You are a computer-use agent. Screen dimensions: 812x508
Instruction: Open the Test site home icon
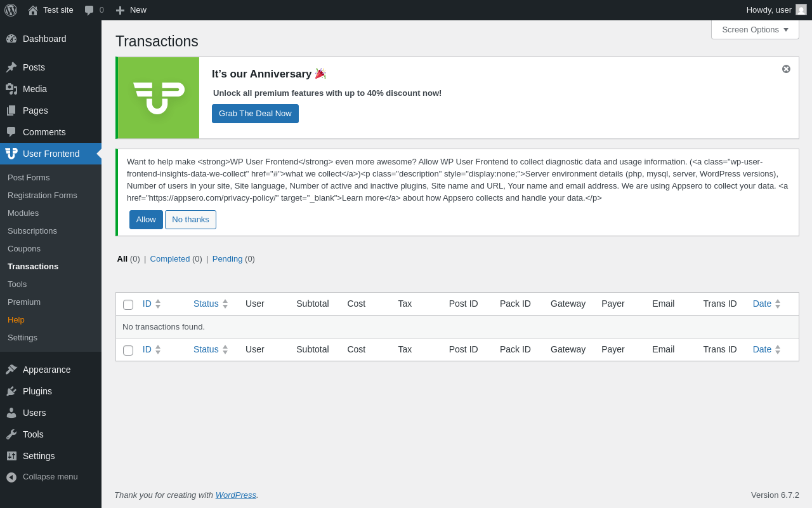(33, 10)
